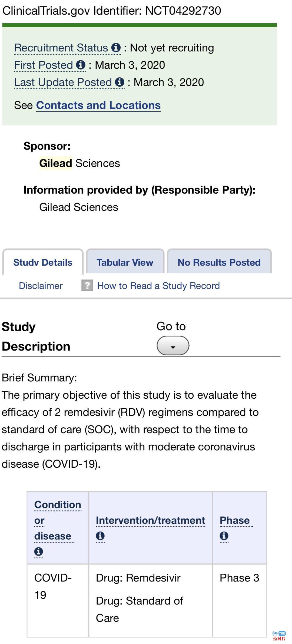Click info icon under Intervention/treatment header
292x644 pixels.
(100, 536)
